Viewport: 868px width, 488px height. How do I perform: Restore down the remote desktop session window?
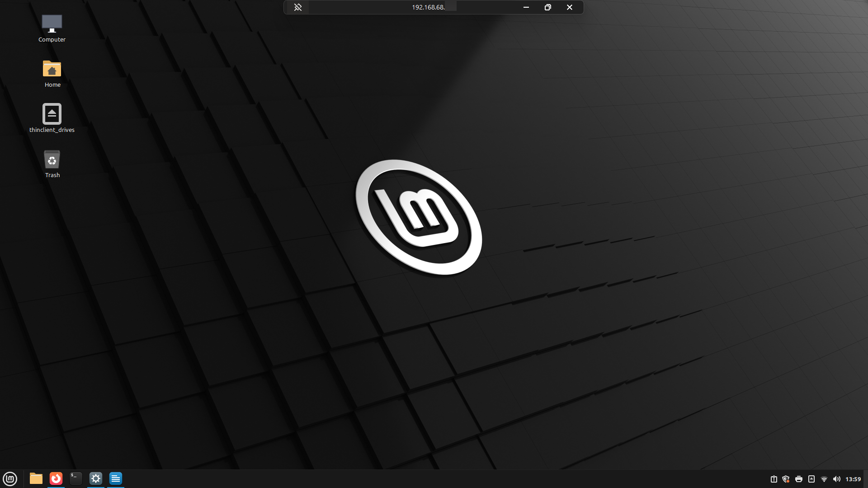click(x=547, y=7)
